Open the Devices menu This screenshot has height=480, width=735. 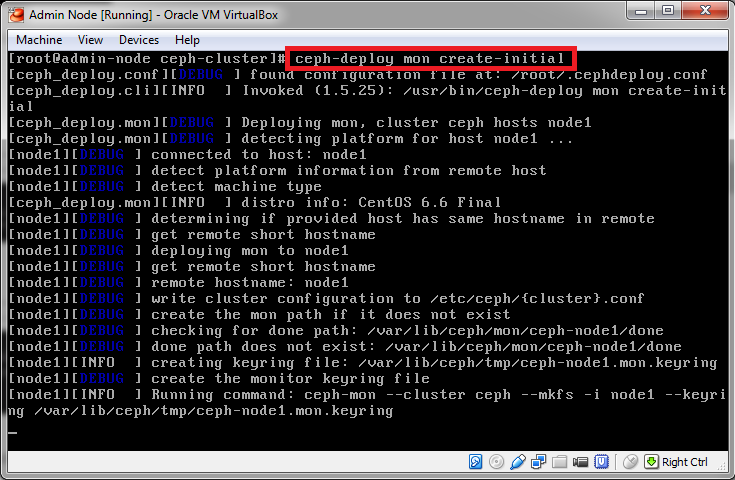tap(139, 40)
